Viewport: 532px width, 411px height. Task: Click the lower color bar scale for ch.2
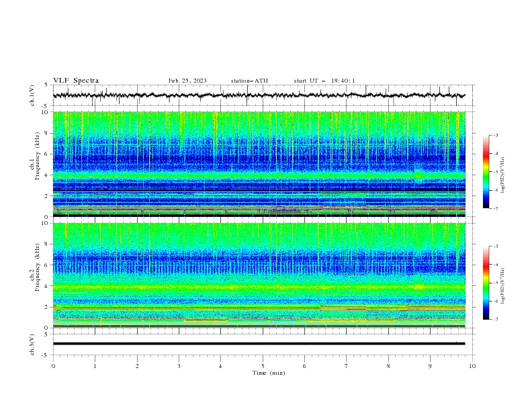coord(486,283)
